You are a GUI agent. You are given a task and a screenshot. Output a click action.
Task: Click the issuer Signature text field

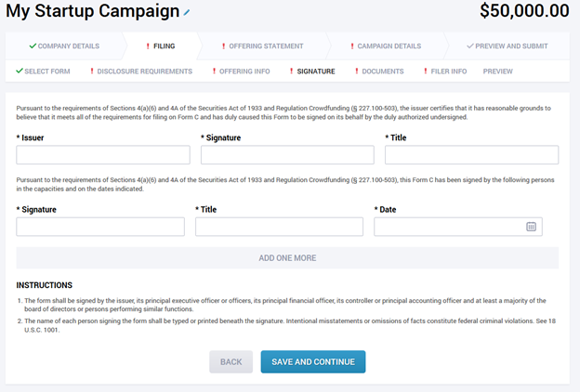[287, 154]
